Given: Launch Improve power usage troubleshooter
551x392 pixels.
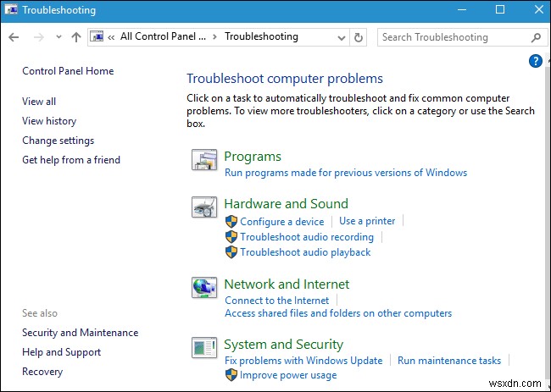Looking at the screenshot, I should (x=288, y=375).
